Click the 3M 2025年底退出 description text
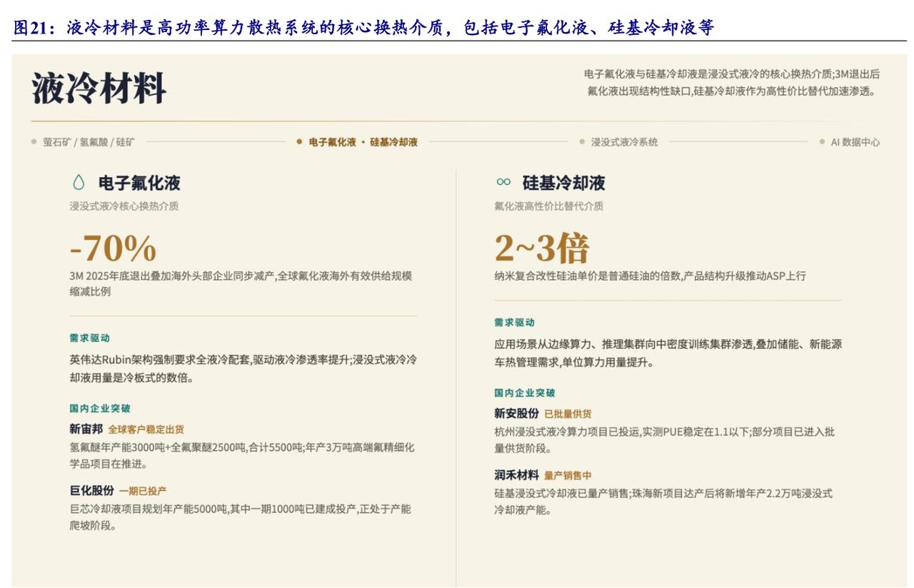 [x=241, y=284]
